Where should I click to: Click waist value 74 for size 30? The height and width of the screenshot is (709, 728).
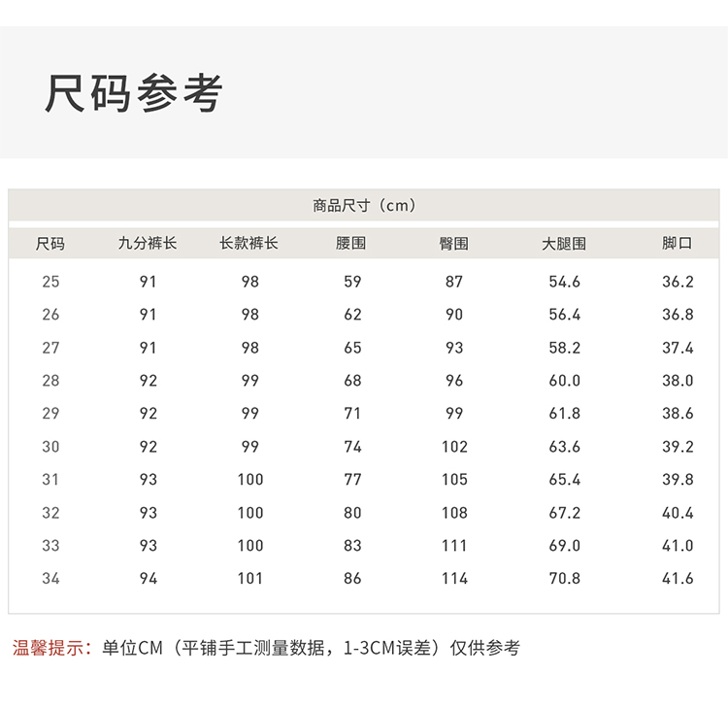352,447
